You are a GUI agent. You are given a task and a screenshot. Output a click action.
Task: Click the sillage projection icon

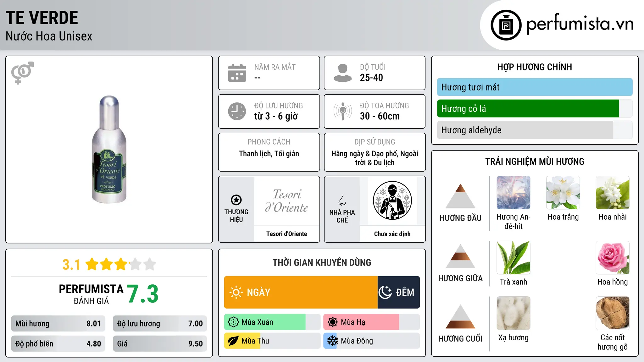(343, 111)
